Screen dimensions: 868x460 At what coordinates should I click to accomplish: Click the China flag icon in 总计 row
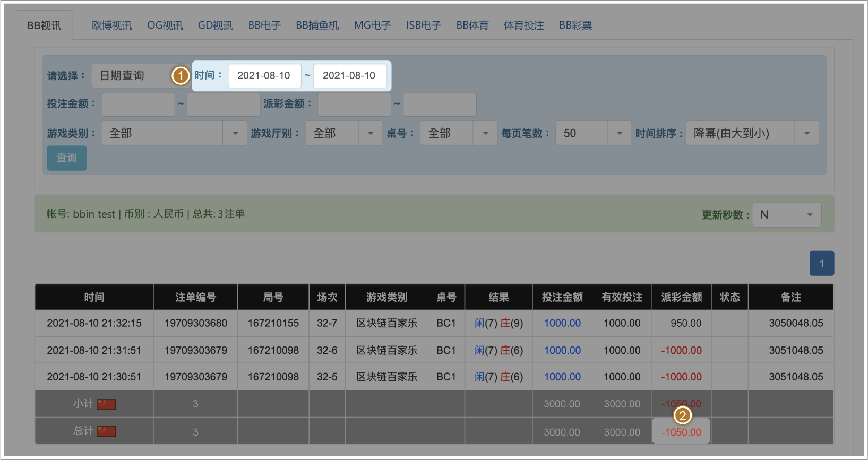pyautogui.click(x=106, y=431)
